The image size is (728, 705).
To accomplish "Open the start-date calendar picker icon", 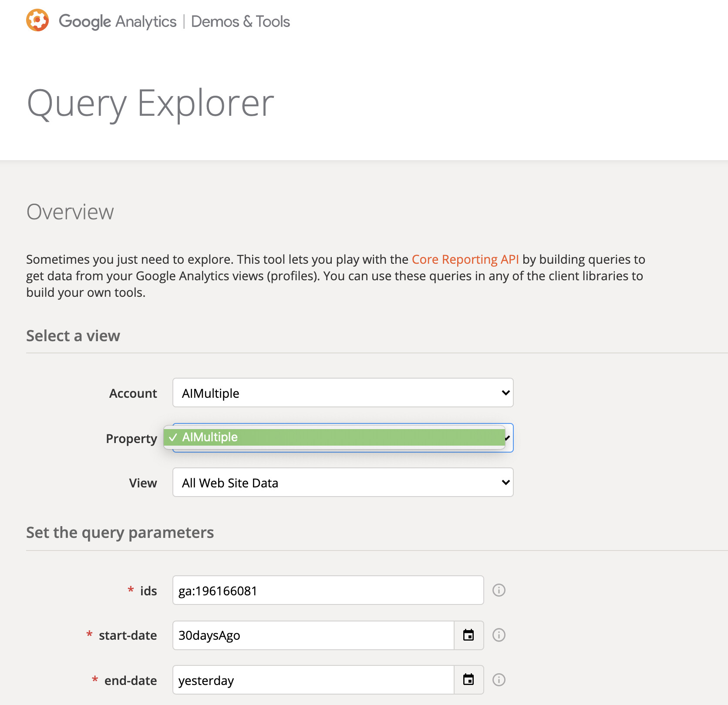I will [x=468, y=635].
